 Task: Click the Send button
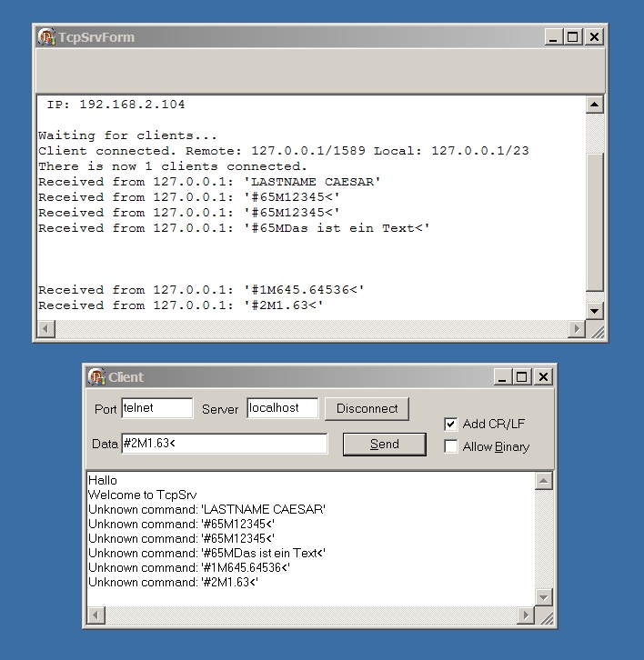tap(384, 444)
